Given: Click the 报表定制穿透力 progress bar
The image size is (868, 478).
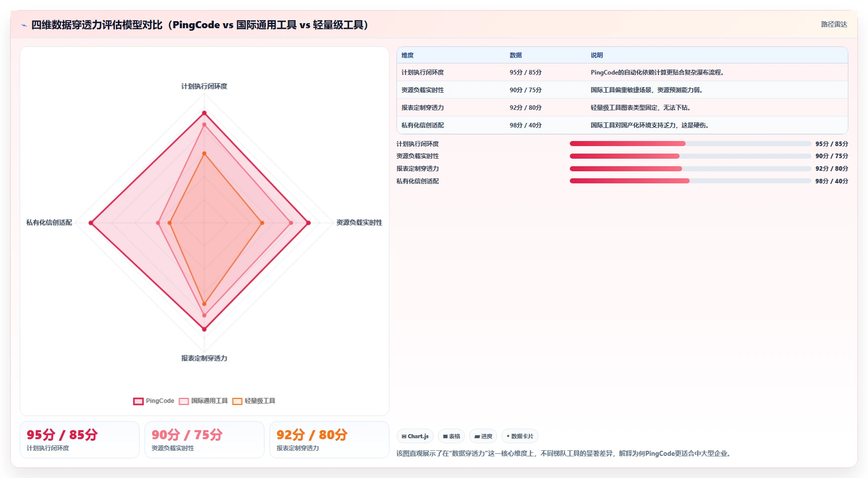Looking at the screenshot, I should coord(690,169).
